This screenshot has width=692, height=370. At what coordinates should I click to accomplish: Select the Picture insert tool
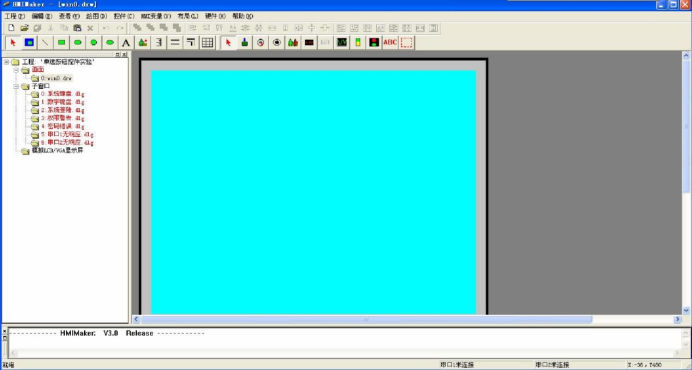pyautogui.click(x=143, y=42)
